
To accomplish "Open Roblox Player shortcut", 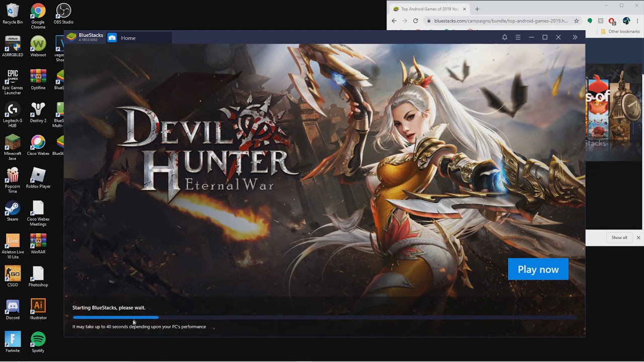I will point(38,178).
